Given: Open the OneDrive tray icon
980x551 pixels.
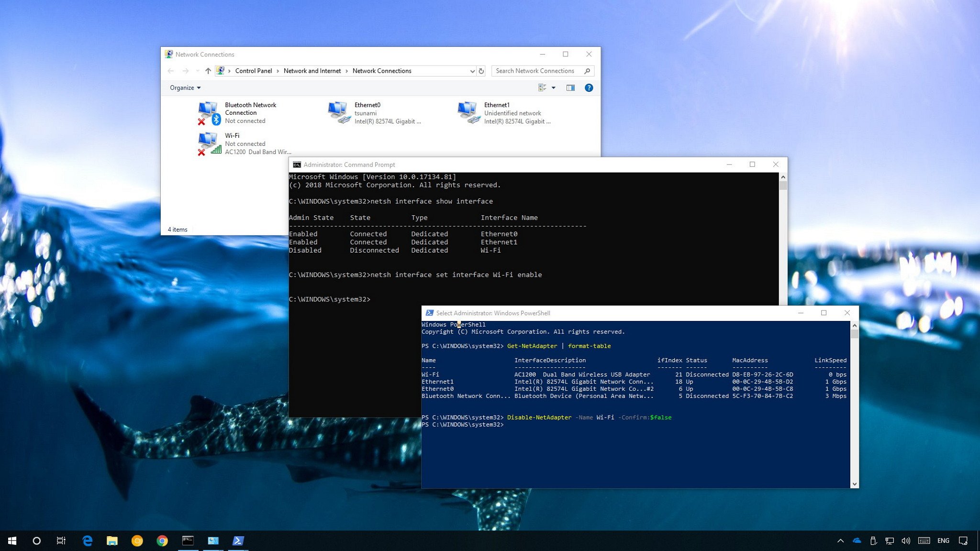Looking at the screenshot, I should (x=857, y=540).
